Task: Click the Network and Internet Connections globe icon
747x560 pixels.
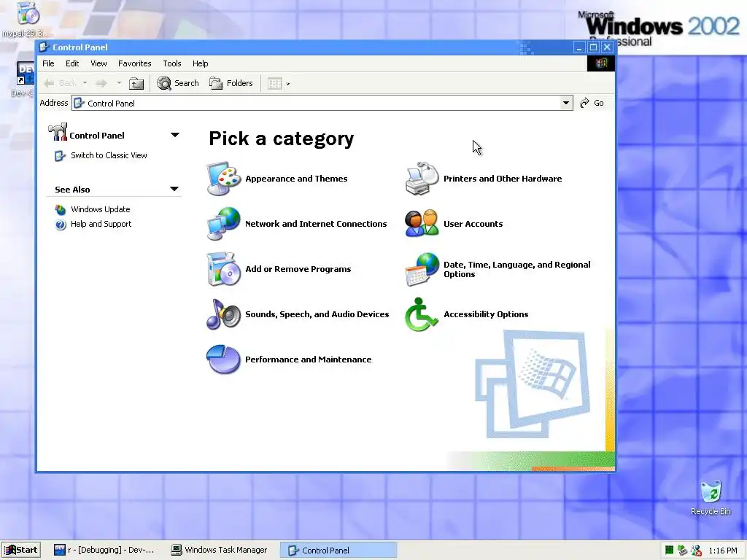Action: [x=223, y=224]
